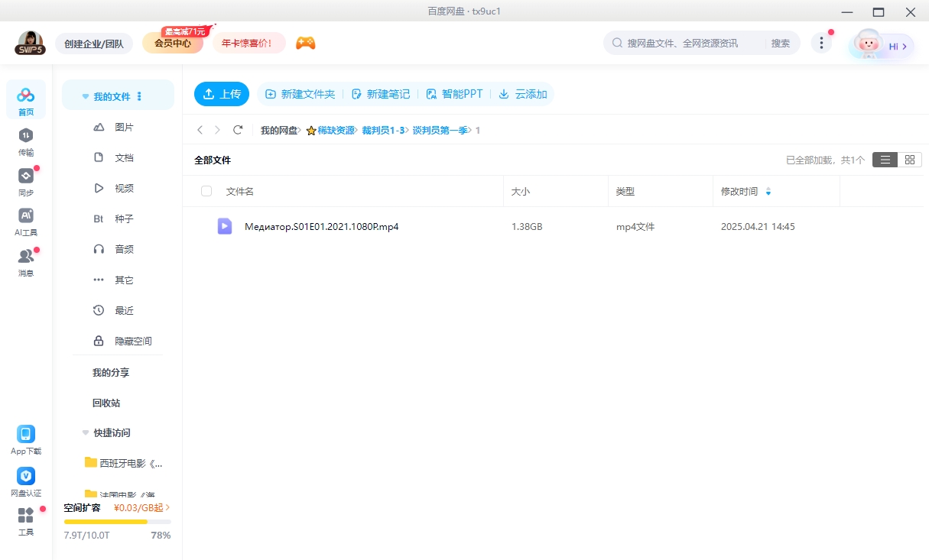Switch files to grid view
This screenshot has height=560, width=929.
pos(910,160)
